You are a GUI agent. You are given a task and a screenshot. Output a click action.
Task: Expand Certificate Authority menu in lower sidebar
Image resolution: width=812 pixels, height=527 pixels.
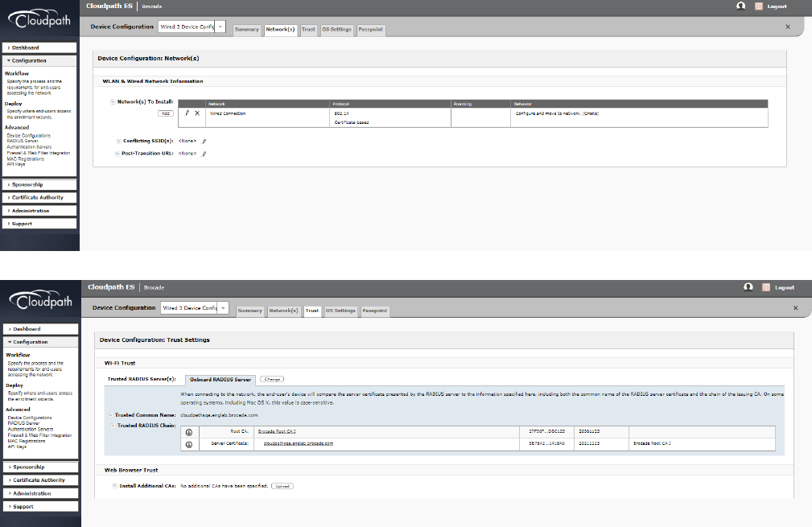click(x=40, y=480)
